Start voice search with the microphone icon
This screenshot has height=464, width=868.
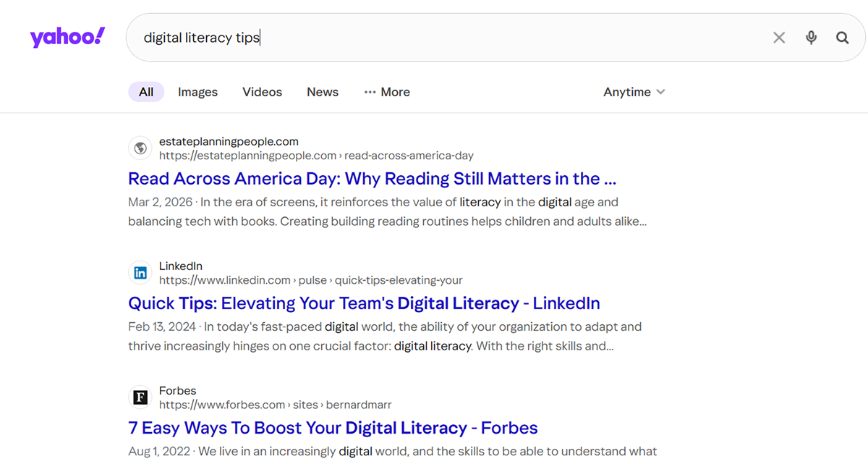point(811,38)
